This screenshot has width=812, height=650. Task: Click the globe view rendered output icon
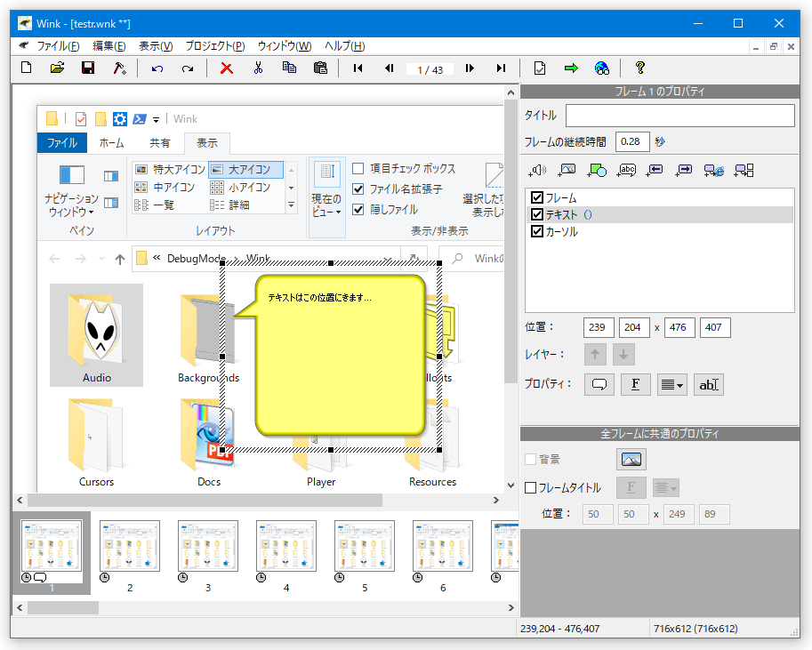coord(602,68)
